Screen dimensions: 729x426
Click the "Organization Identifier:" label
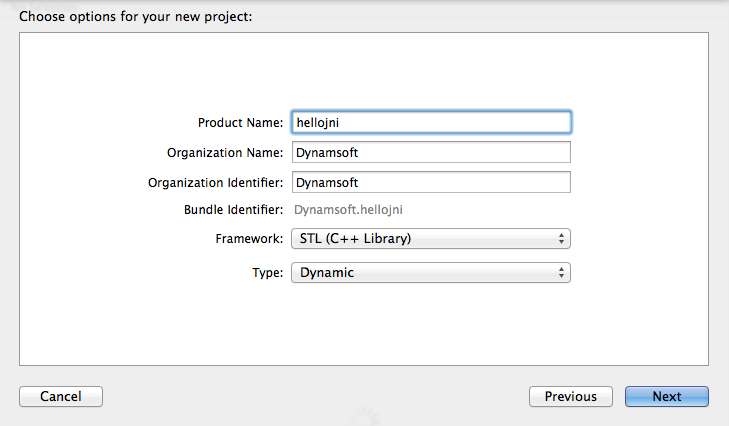(x=216, y=183)
